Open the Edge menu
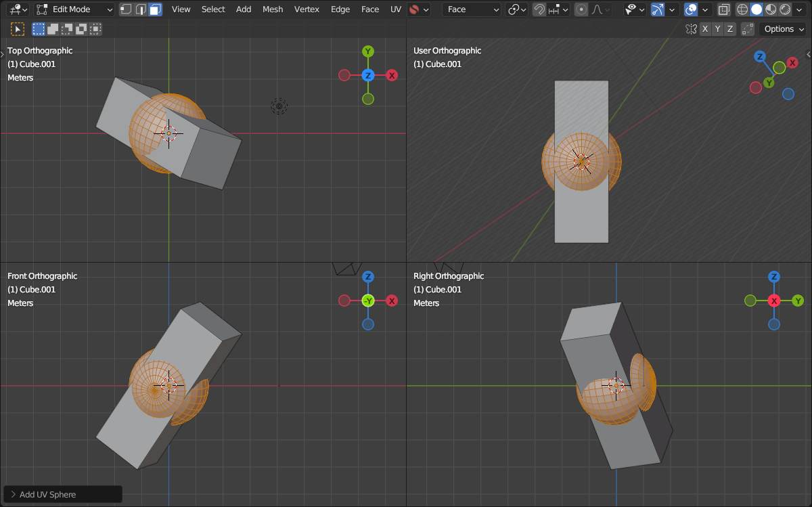Viewport: 812px width, 507px height. click(x=340, y=9)
